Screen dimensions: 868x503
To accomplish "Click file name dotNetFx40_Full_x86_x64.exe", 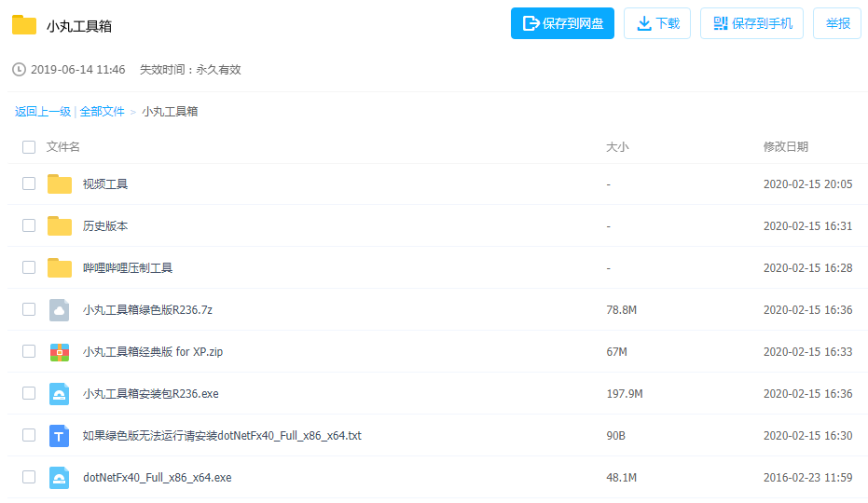I will point(158,478).
